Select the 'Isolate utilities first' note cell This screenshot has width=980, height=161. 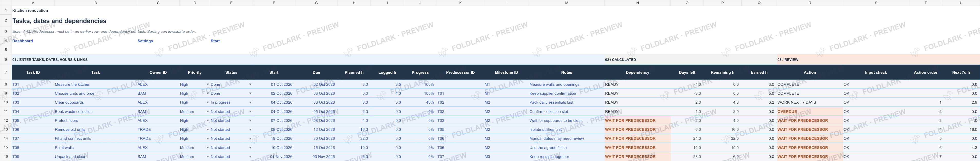[566, 130]
